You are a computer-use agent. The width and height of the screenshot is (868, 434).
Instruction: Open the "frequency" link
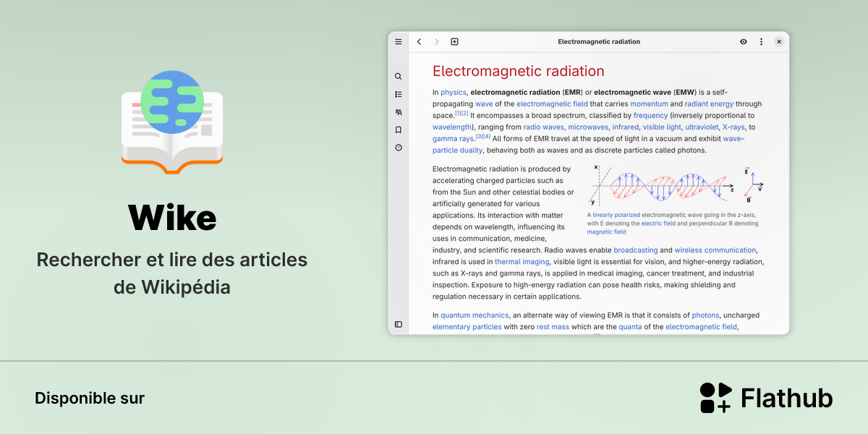[x=650, y=115]
